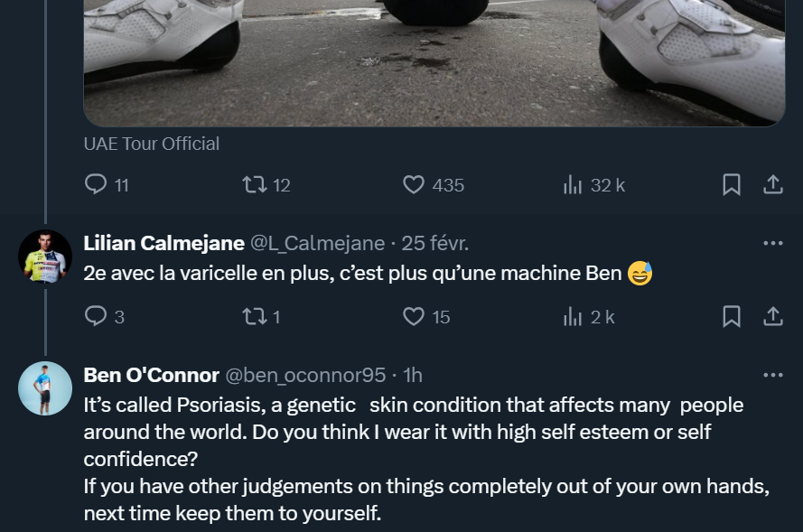Like Lilian Calmejane's reply
Screen dimensions: 803x532
pyautogui.click(x=414, y=316)
